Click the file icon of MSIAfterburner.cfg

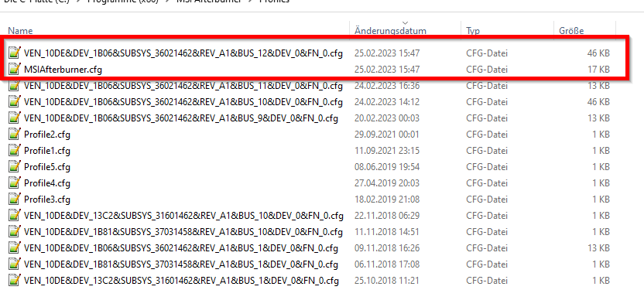point(15,69)
